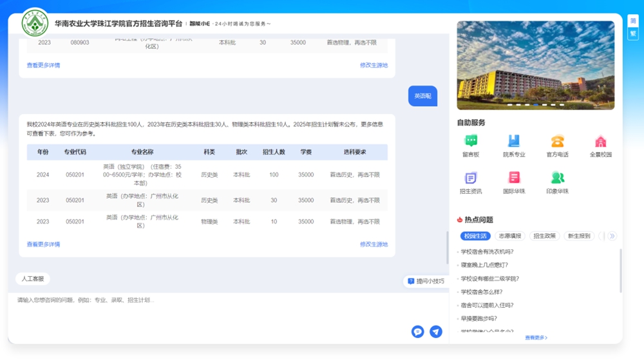The width and height of the screenshot is (644, 360).
Task: Click the 官方电话 official phone icon
Action: (x=557, y=142)
